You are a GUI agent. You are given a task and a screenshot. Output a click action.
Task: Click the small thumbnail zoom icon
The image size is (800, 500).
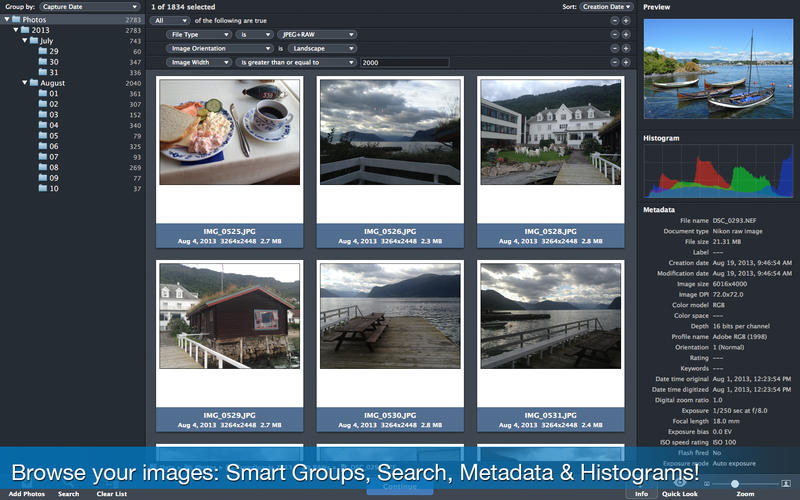[707, 483]
